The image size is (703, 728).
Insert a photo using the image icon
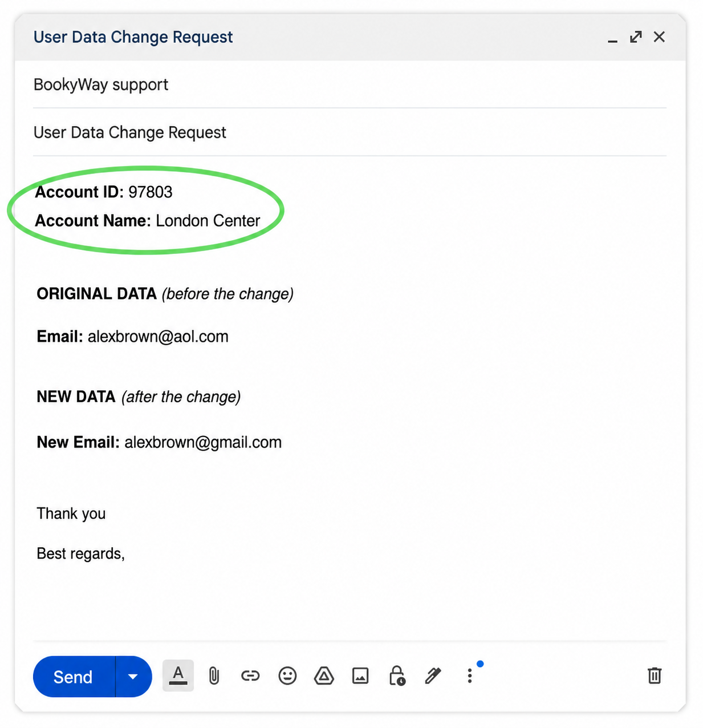click(360, 676)
